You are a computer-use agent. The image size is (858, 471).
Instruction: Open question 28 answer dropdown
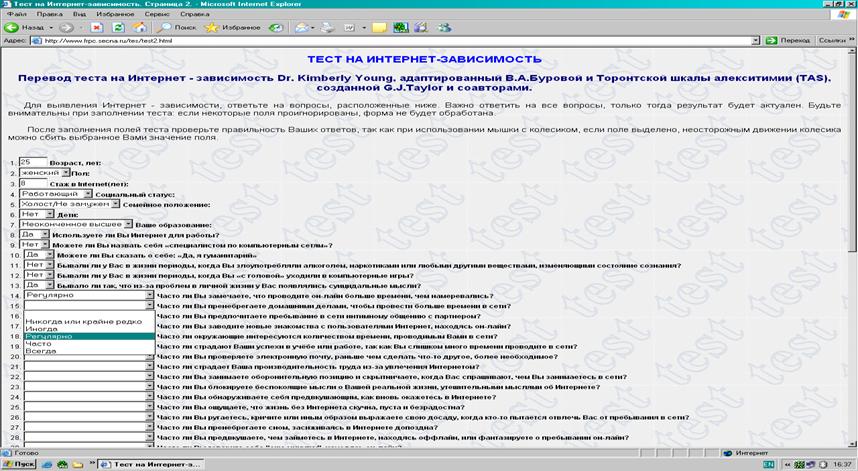tap(89, 437)
